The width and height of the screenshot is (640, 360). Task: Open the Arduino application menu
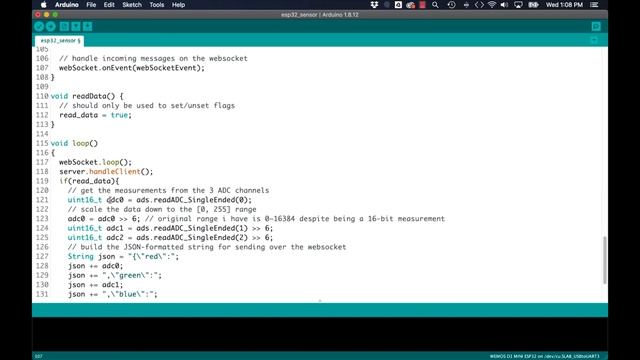67,5
